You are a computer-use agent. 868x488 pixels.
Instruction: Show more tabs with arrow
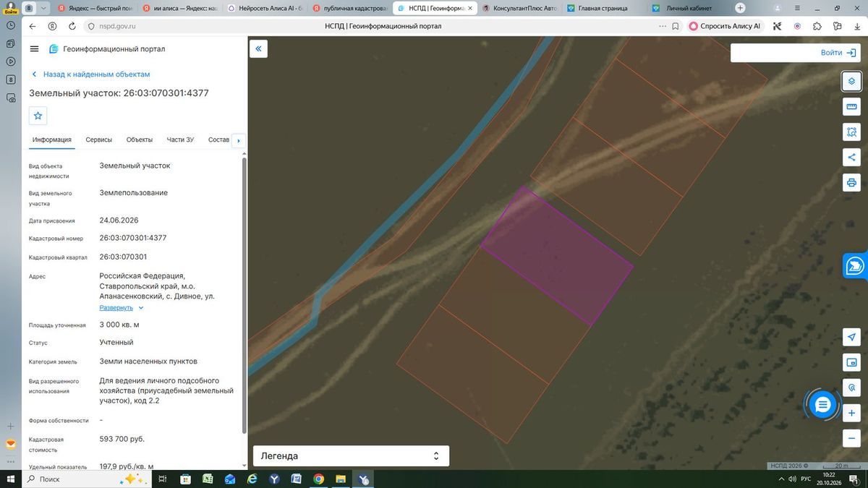(x=239, y=140)
